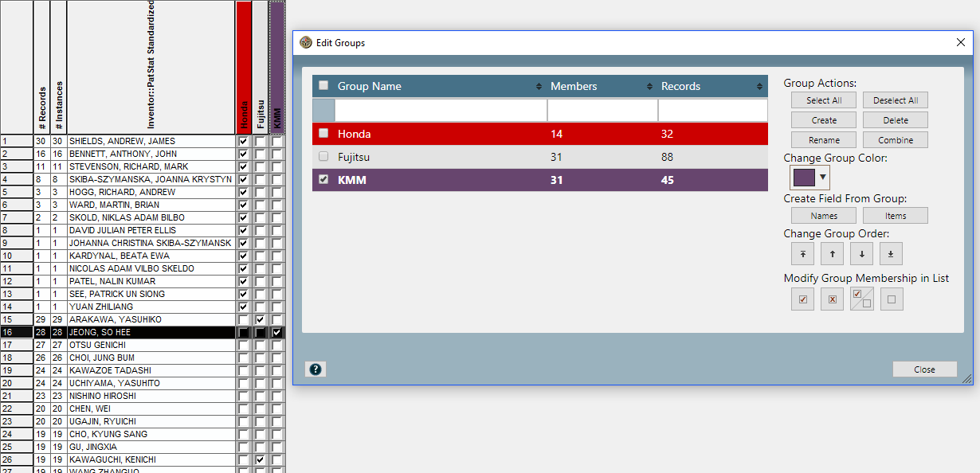Open help via the question mark icon
This screenshot has height=473, width=980.
[x=316, y=369]
